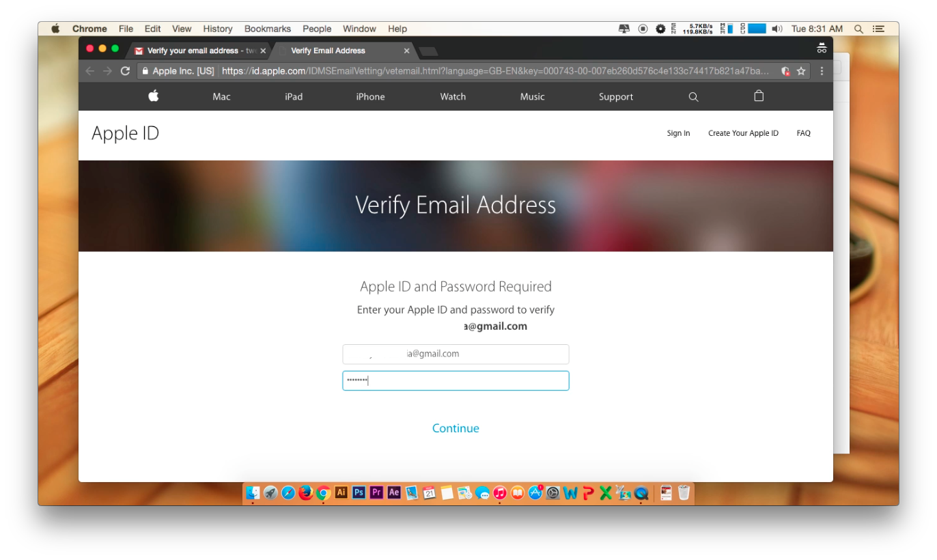Image resolution: width=937 pixels, height=560 pixels.
Task: Open the Help menu
Action: point(397,29)
